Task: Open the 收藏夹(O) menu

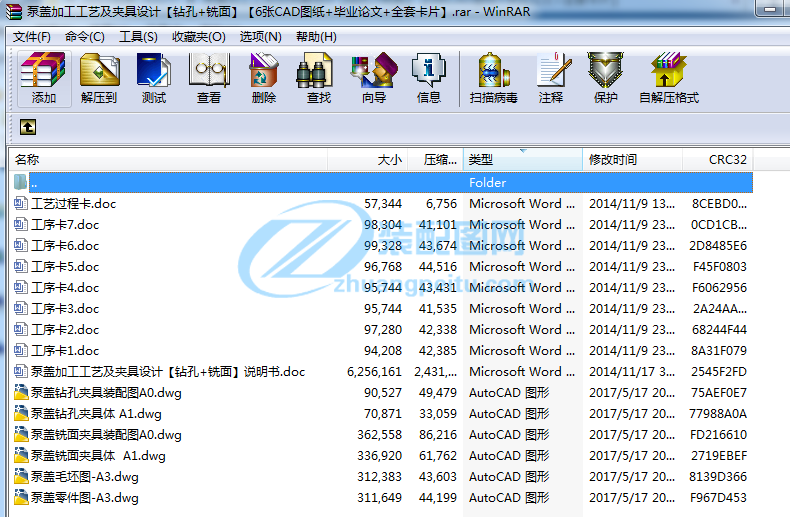Action: (x=199, y=37)
